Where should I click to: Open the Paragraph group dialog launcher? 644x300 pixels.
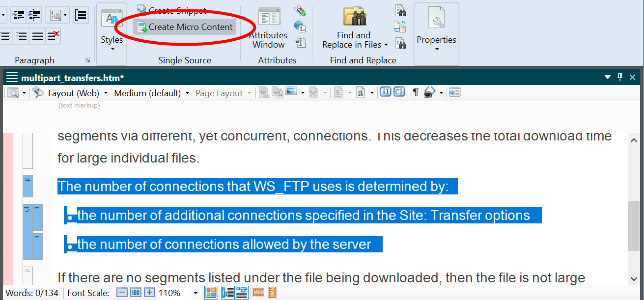click(87, 60)
